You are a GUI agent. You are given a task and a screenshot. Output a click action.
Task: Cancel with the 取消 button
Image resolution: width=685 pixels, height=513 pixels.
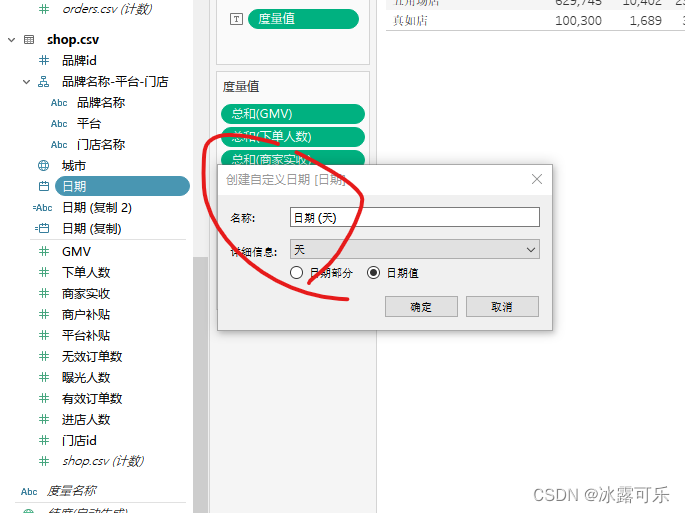pyautogui.click(x=502, y=306)
